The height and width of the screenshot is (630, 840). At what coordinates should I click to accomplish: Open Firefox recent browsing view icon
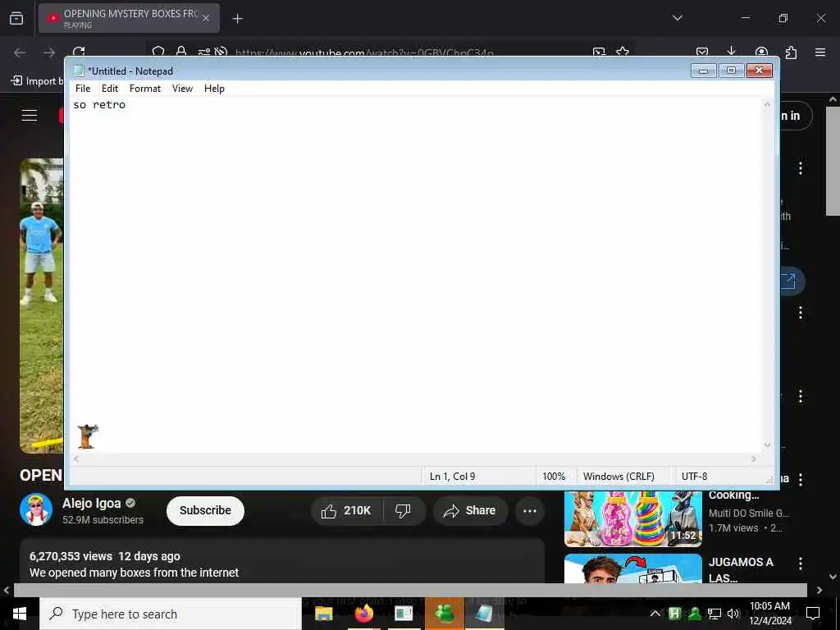[x=16, y=18]
